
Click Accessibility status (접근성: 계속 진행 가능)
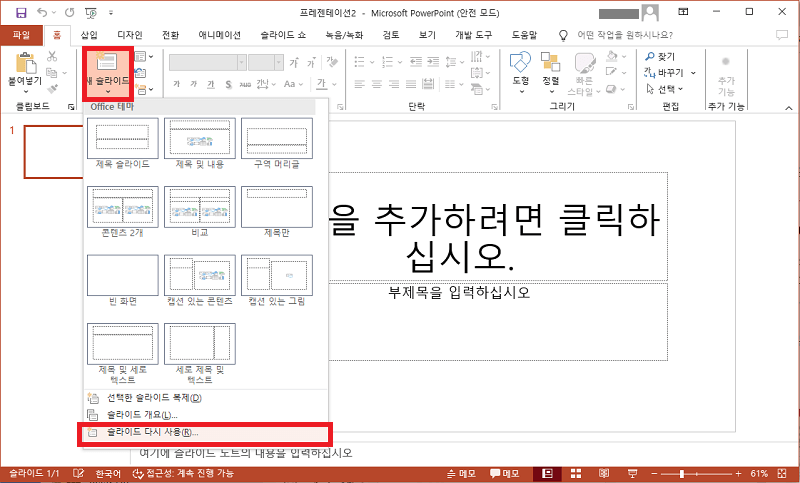pos(183,473)
